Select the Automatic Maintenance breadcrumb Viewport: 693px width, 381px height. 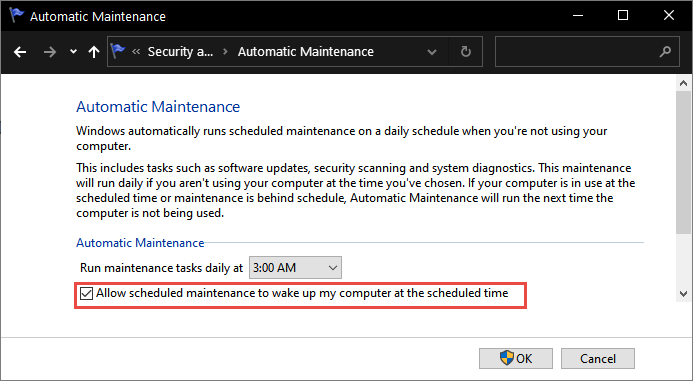(306, 52)
